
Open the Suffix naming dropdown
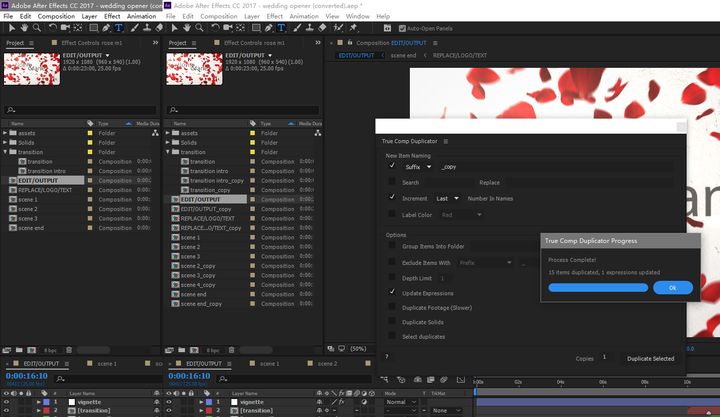pyautogui.click(x=418, y=167)
